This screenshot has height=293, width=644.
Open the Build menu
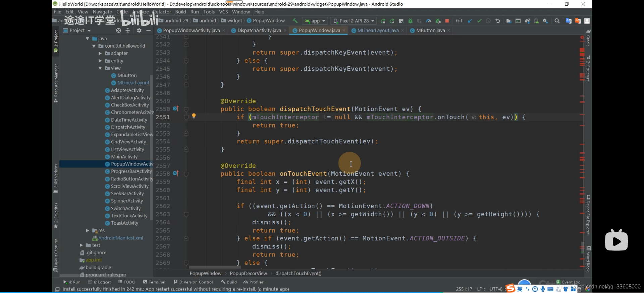[180, 12]
